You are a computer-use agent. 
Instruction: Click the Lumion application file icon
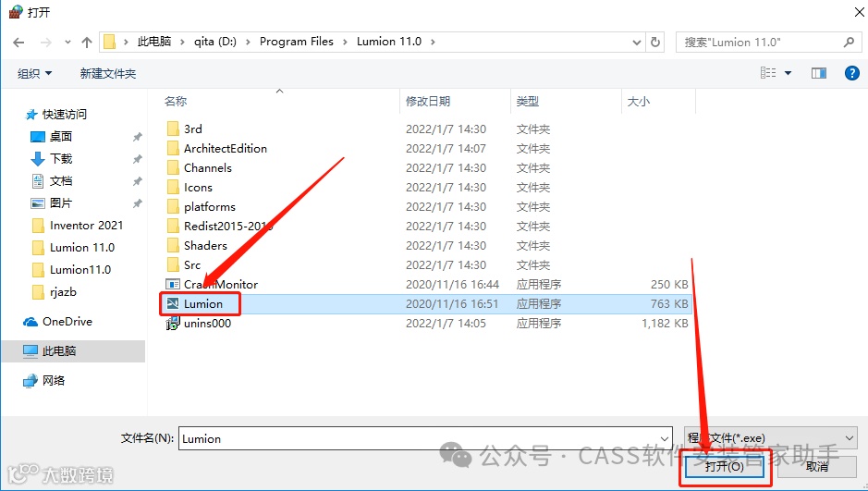click(173, 303)
